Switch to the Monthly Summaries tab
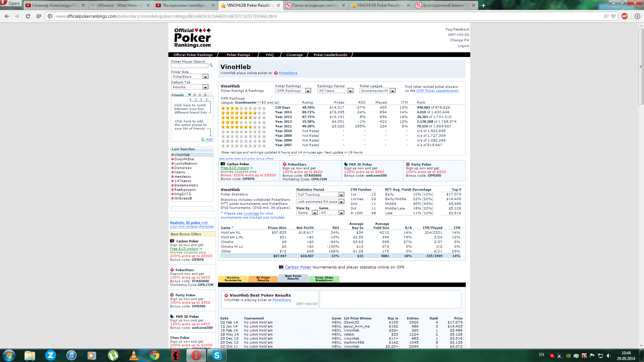Viewport: 644px width, 362px height. point(233,279)
